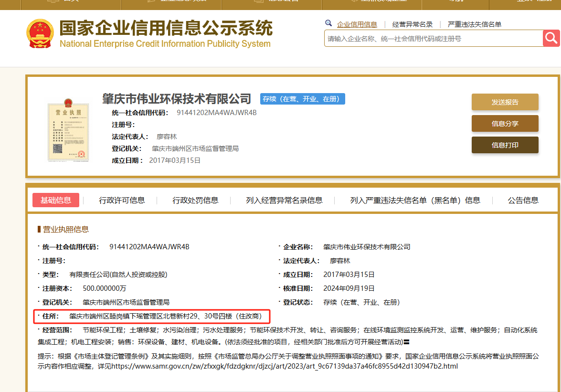561x392 pixels.
Task: Focus the enterprise name search input field
Action: [434, 38]
